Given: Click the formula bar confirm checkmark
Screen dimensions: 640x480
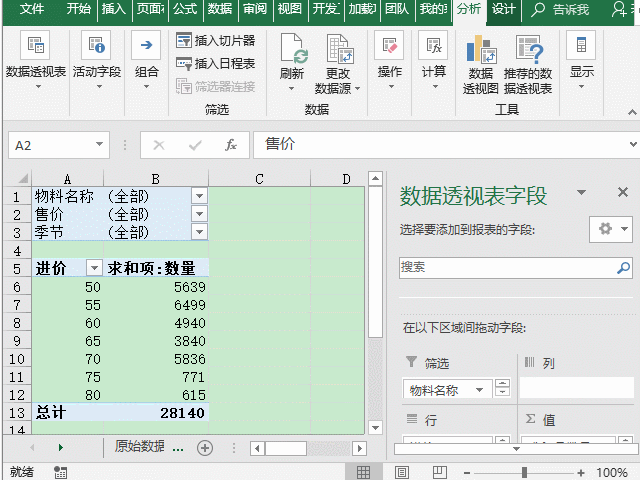Looking at the screenshot, I should click(x=195, y=145).
